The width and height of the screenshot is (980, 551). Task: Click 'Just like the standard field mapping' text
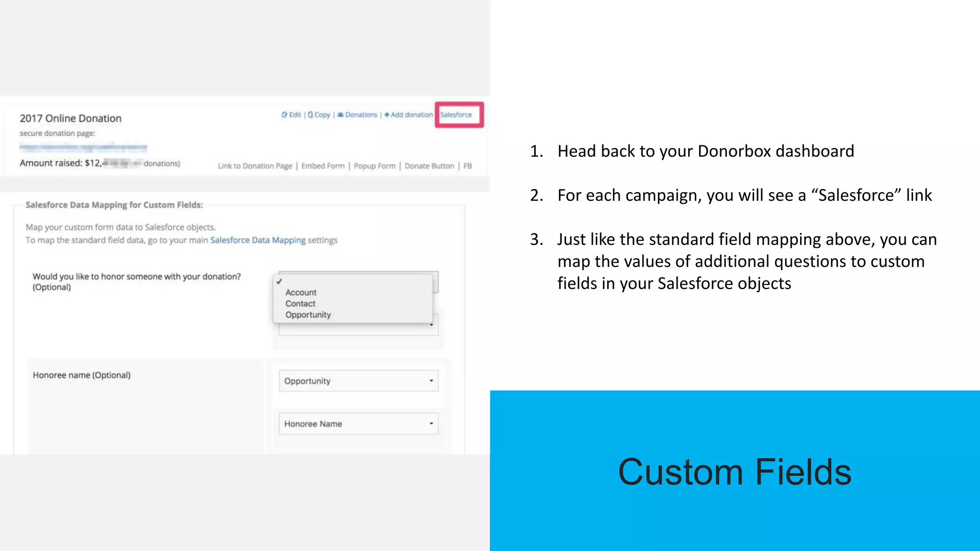tap(747, 261)
